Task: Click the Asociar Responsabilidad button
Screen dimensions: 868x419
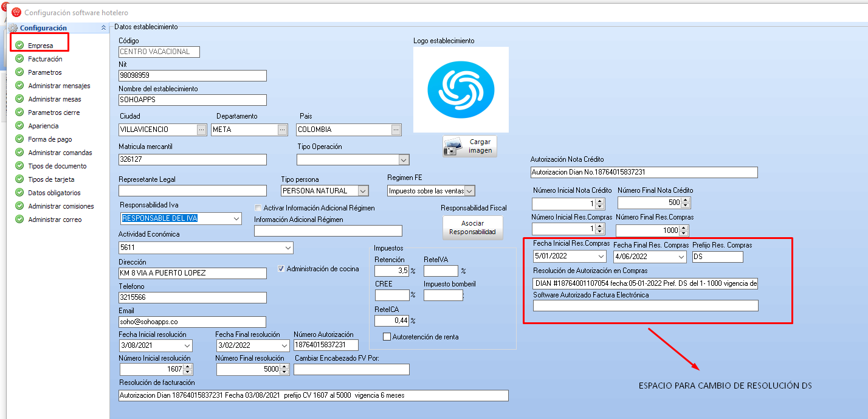Action: [x=472, y=227]
